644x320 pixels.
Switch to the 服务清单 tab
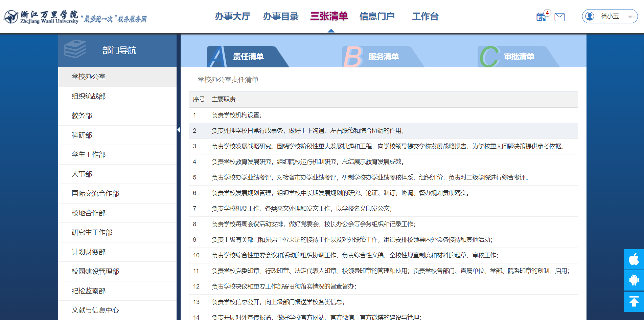(x=383, y=57)
